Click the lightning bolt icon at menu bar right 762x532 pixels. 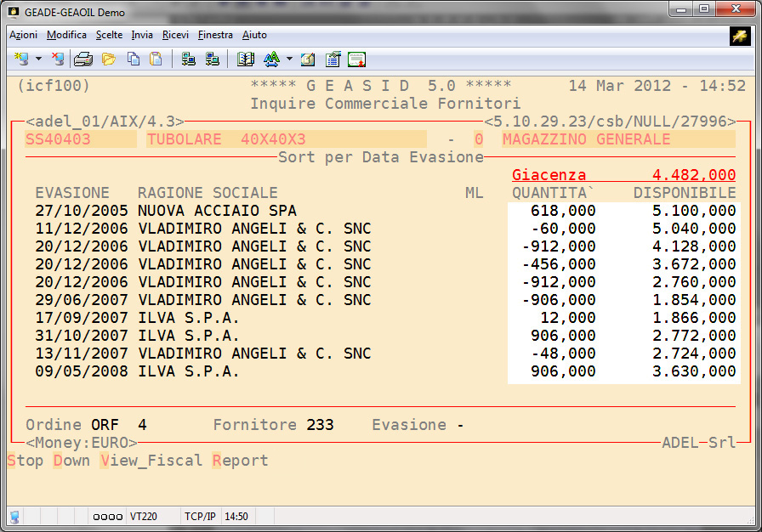739,35
